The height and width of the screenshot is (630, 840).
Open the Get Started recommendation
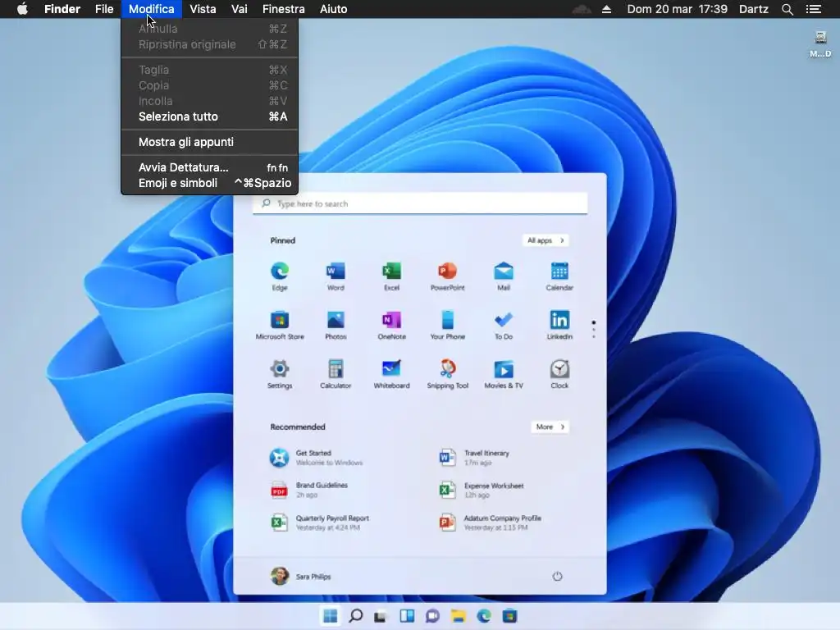[x=316, y=458]
